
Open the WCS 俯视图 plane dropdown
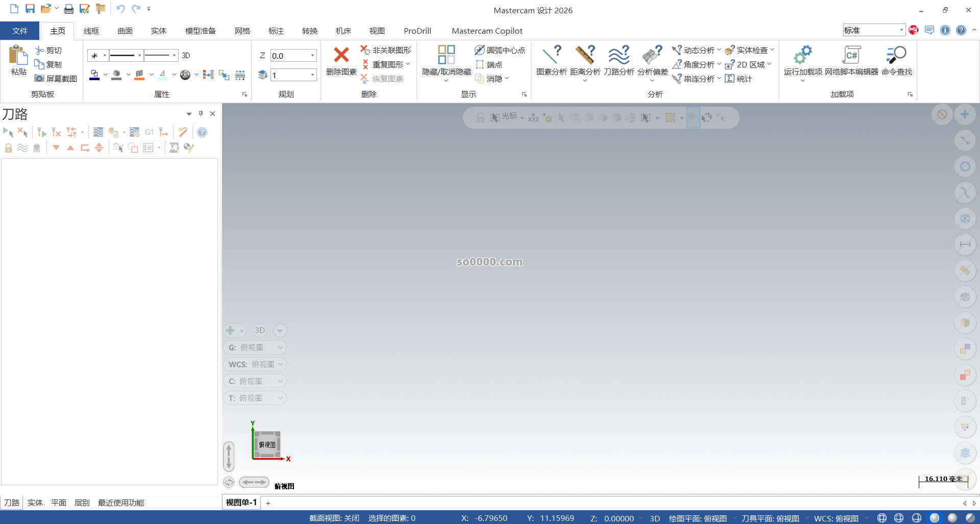(x=255, y=364)
